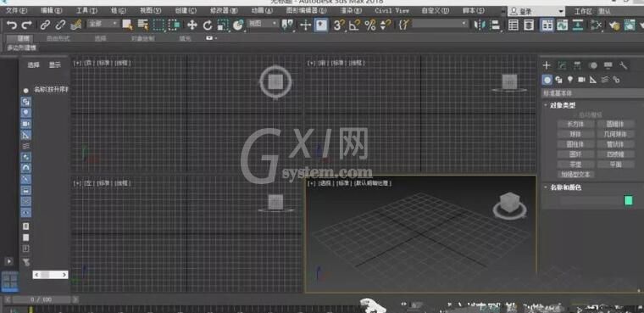Open the 视图 reference coordinate dropdown
This screenshot has width=644, height=313.
tap(264, 24)
